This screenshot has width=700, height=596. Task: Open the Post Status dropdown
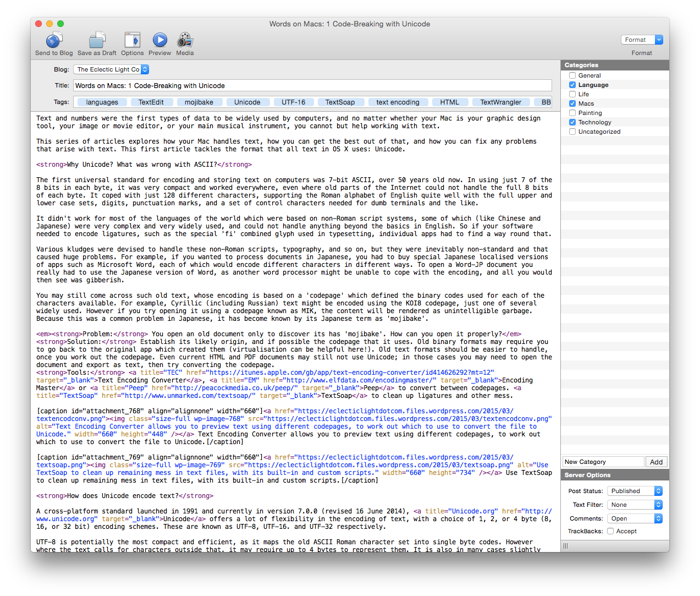coord(635,491)
